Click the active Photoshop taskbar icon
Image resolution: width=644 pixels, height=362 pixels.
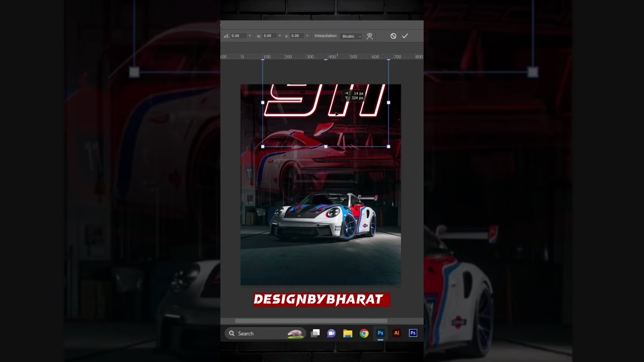[380, 333]
